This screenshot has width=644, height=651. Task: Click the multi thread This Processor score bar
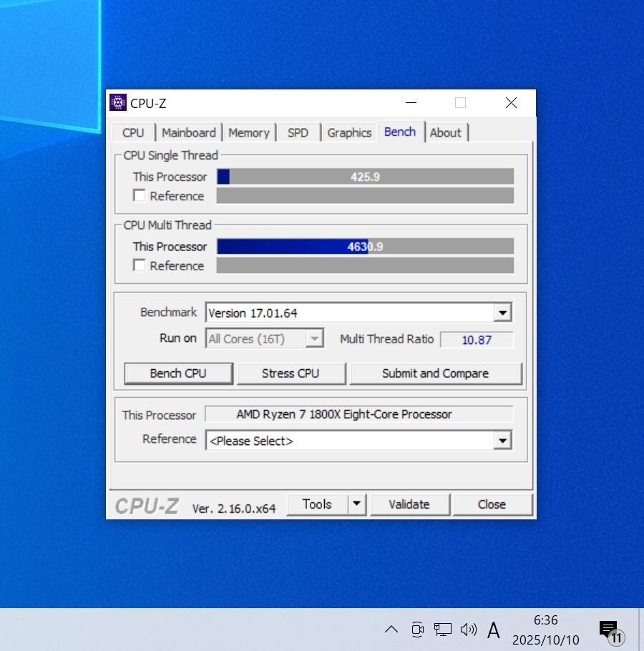365,246
